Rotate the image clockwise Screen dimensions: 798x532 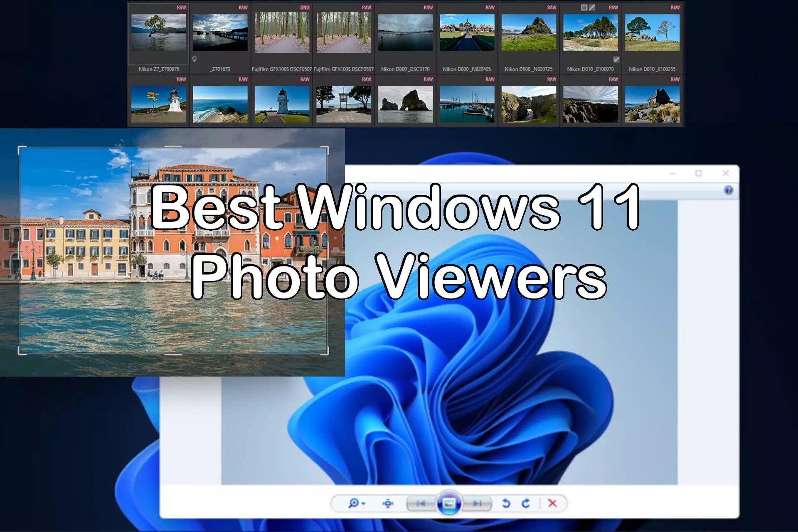(x=526, y=503)
